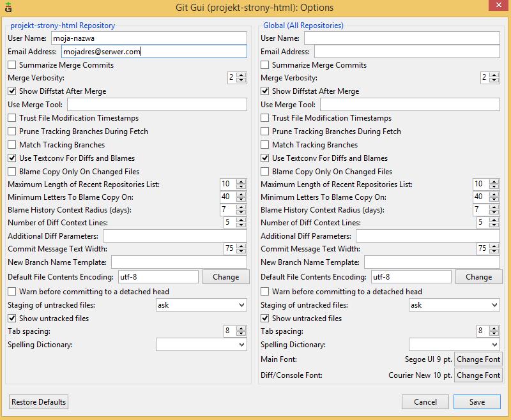Decrease Global Commit Message Text Width
511x420 pixels.
[494, 251]
